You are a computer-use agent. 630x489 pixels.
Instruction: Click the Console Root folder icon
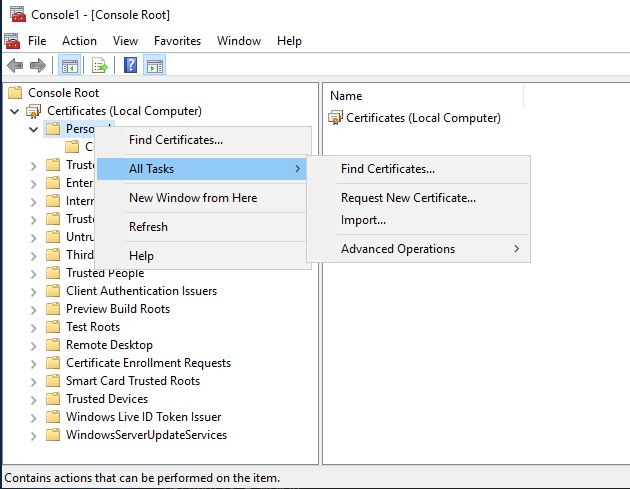coord(15,93)
